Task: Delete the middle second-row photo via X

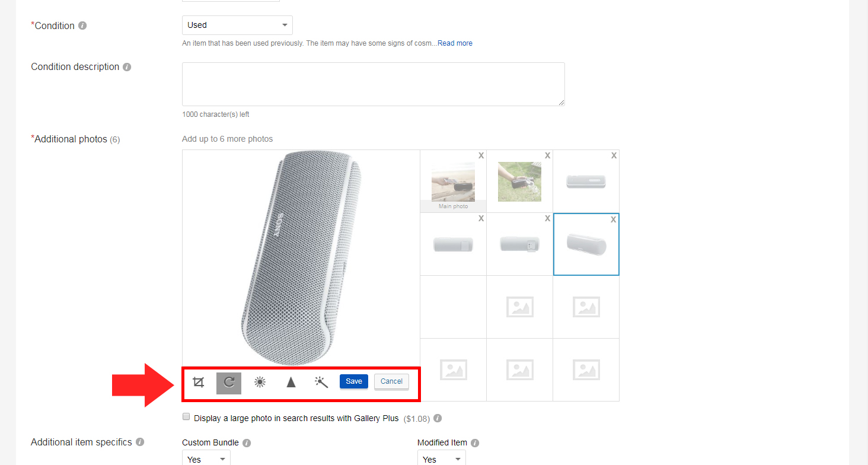Action: [x=547, y=218]
